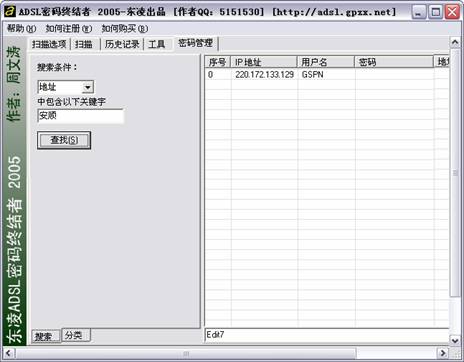Switch to the 扫描 tab
The image size is (464, 362).
click(84, 44)
